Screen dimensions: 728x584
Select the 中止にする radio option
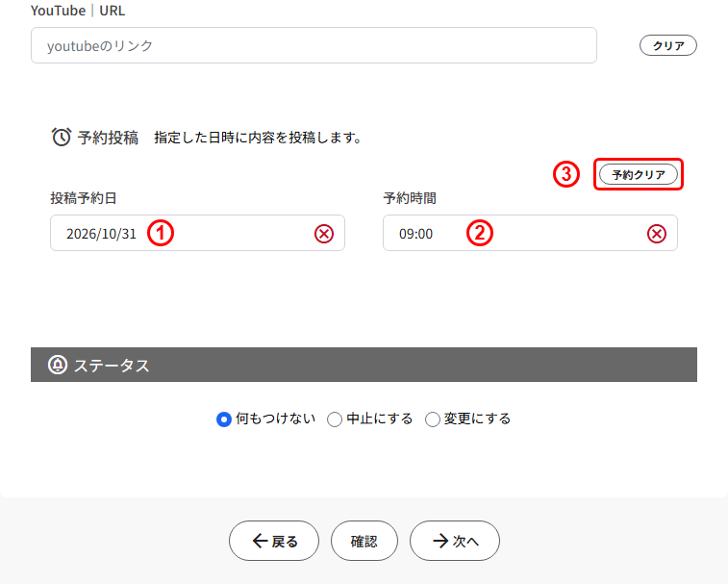[x=335, y=419]
